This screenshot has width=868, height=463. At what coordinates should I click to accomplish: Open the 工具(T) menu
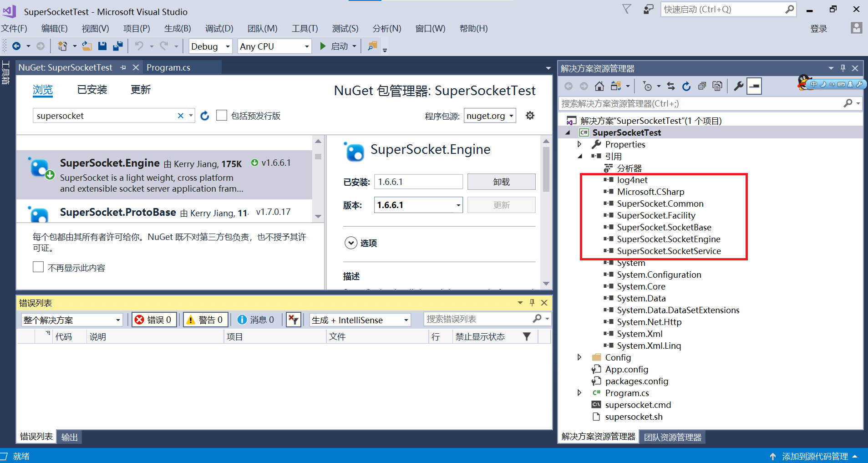pos(304,28)
